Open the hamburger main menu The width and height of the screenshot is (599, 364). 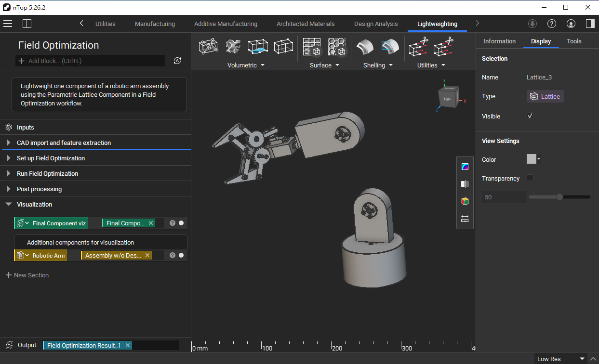coord(8,24)
